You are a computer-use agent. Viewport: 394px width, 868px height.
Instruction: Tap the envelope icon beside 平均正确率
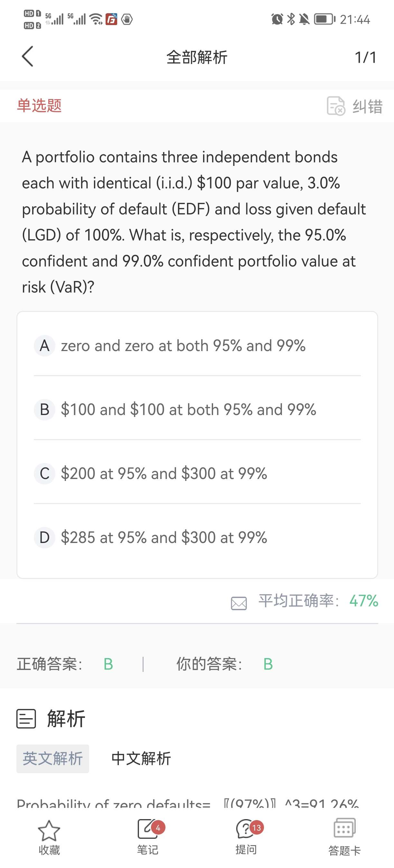(x=239, y=603)
